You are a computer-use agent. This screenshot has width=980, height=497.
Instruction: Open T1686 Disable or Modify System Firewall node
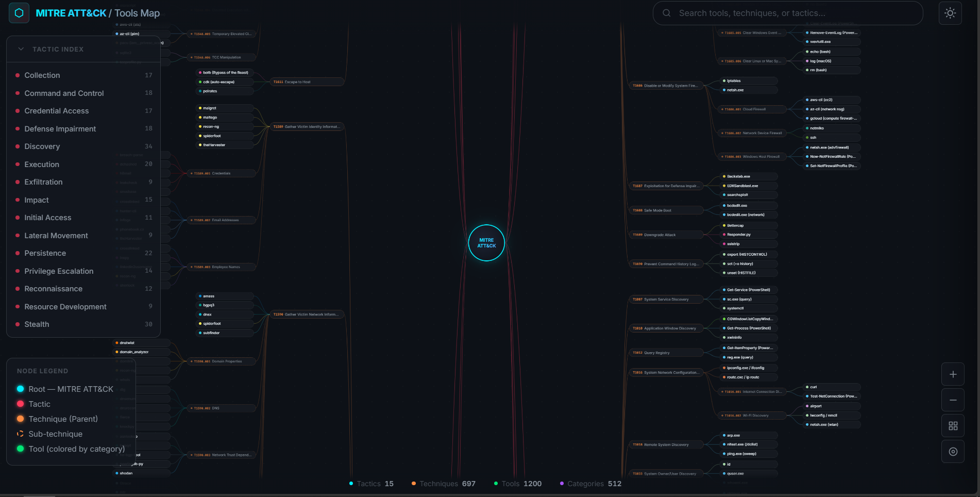click(666, 86)
